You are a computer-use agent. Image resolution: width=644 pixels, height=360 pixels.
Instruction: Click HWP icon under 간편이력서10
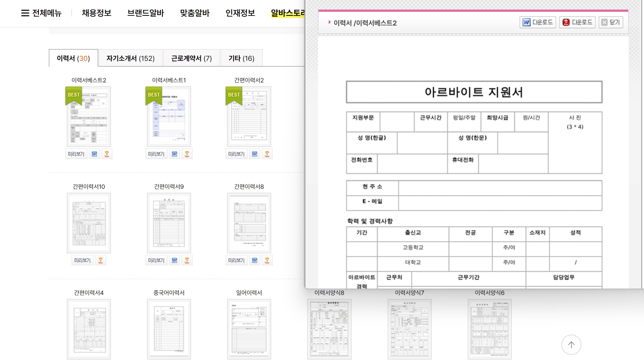101,260
